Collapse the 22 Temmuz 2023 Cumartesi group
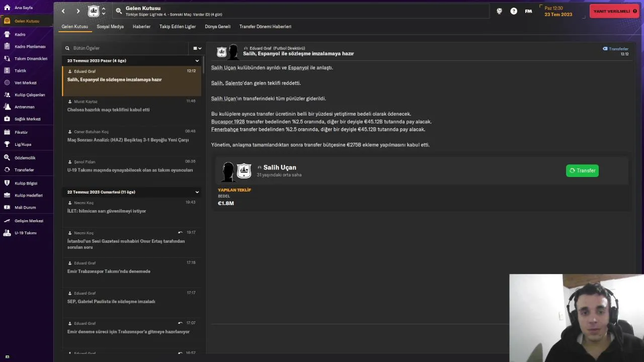The width and height of the screenshot is (644, 362). tap(197, 192)
